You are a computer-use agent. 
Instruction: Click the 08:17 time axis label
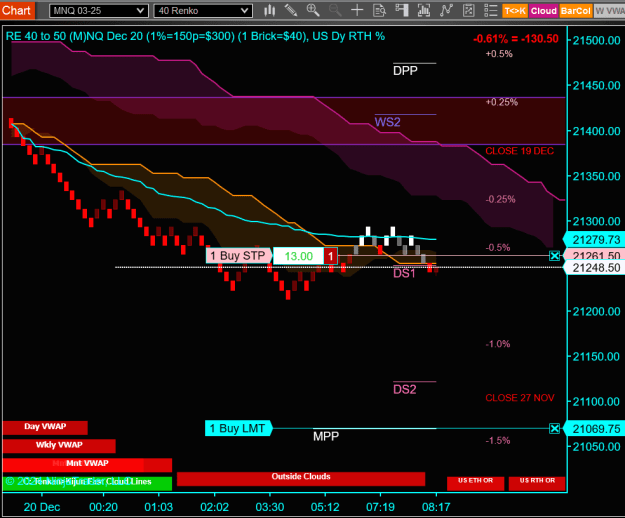tap(436, 507)
